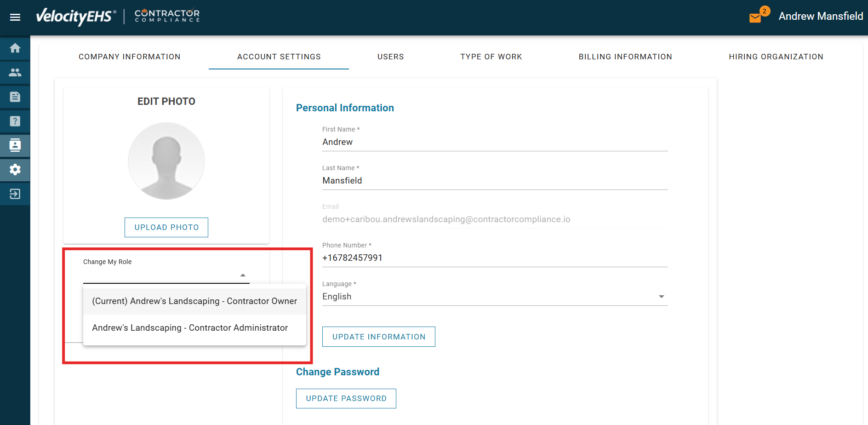Viewport: 868px width, 425px height.
Task: Click the logout sidebar icon
Action: 15,194
